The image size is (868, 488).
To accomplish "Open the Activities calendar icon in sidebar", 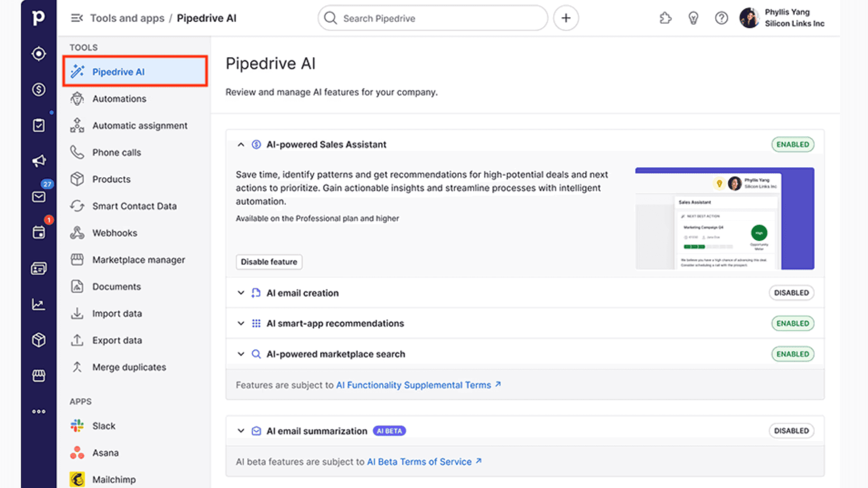I will click(x=38, y=233).
